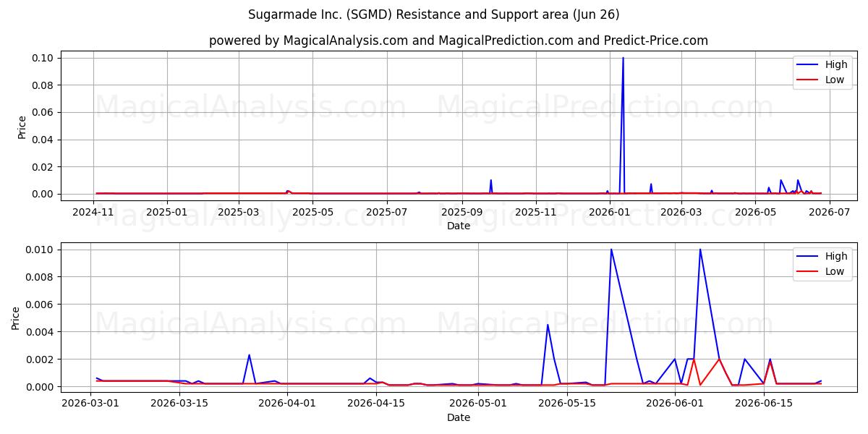Click 'Low' in the top chart legend
This screenshot has width=868, height=434.
(835, 80)
